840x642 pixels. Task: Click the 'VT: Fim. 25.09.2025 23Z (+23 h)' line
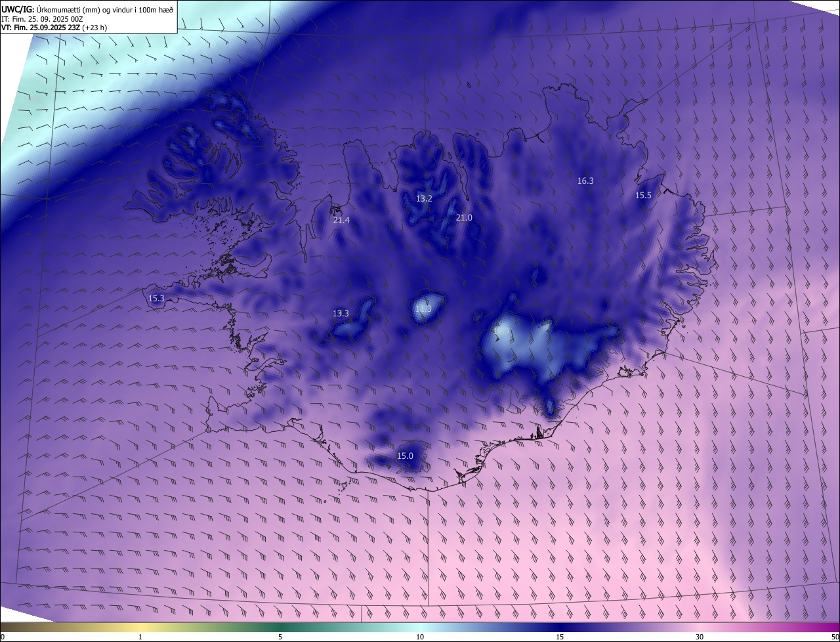click(54, 28)
